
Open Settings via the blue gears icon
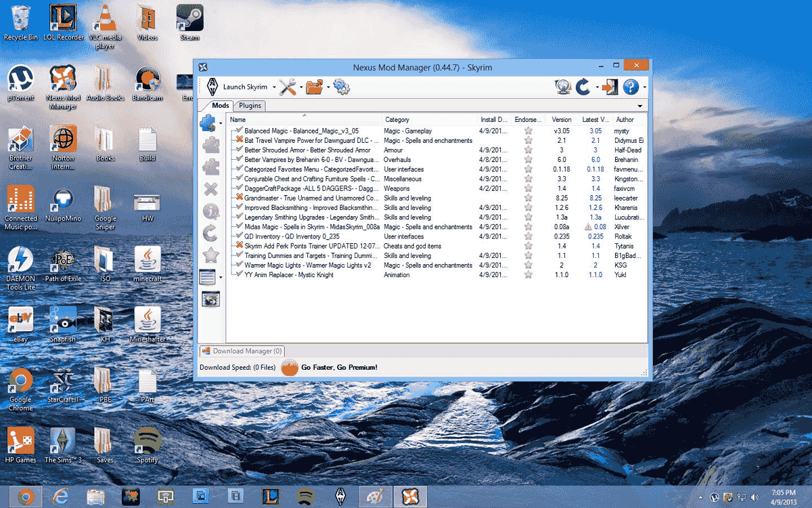[x=342, y=87]
